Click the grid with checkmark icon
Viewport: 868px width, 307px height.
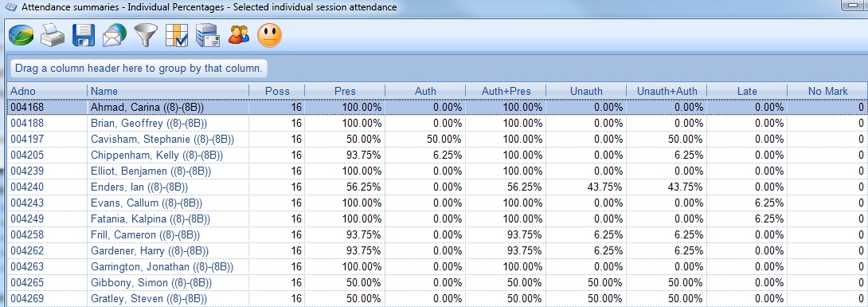tap(177, 36)
